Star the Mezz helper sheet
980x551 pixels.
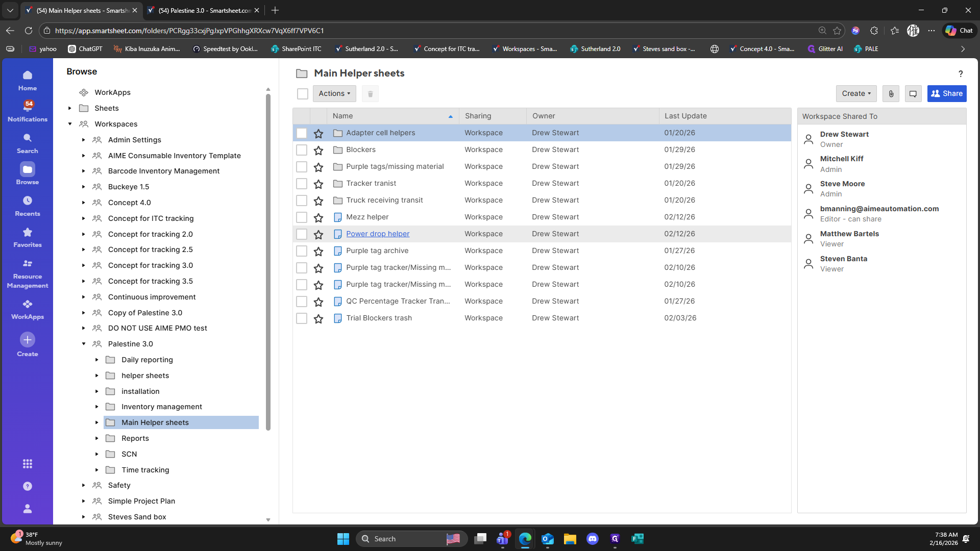click(318, 217)
